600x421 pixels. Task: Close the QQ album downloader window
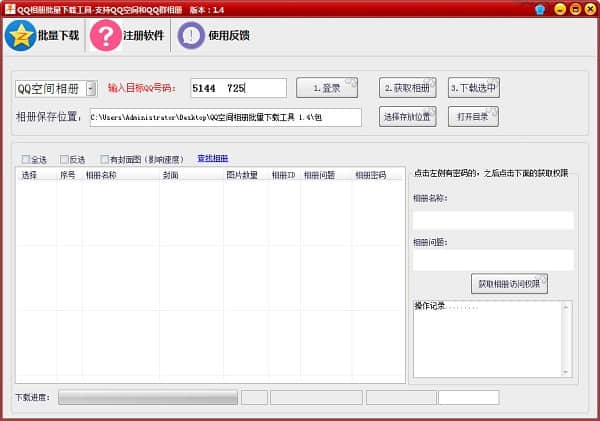pos(590,10)
